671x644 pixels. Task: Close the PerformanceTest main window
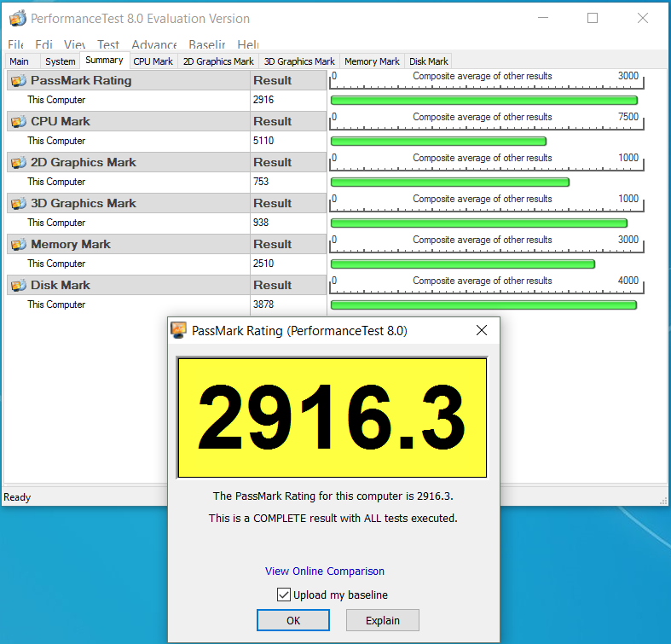[642, 18]
